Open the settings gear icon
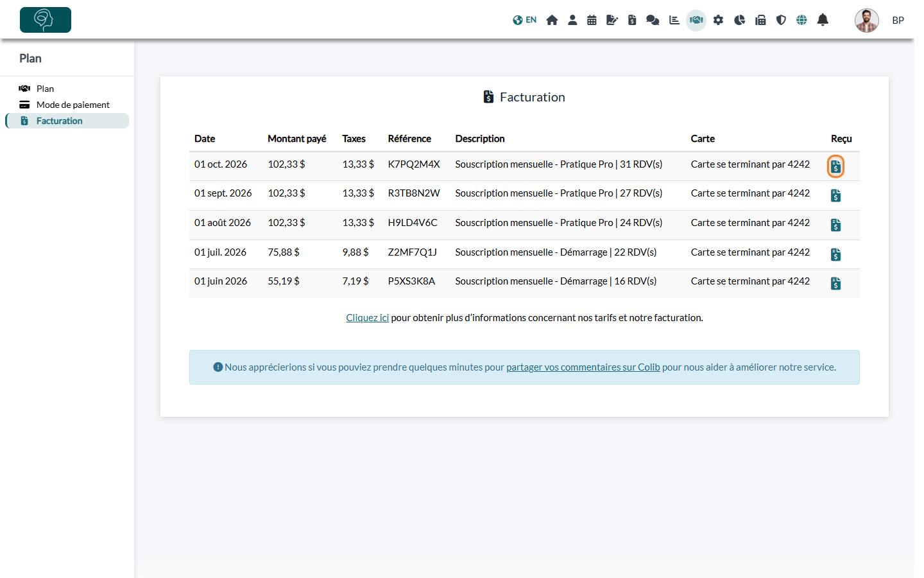 click(x=718, y=20)
